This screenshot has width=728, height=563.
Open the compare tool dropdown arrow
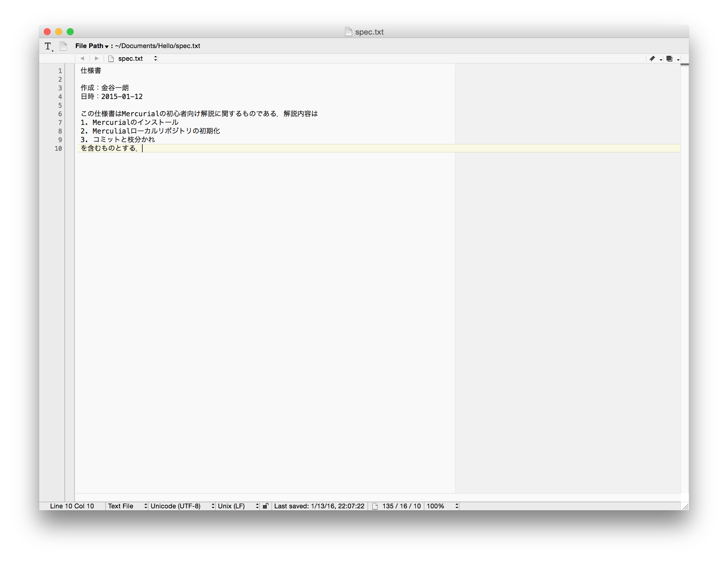[x=678, y=59]
